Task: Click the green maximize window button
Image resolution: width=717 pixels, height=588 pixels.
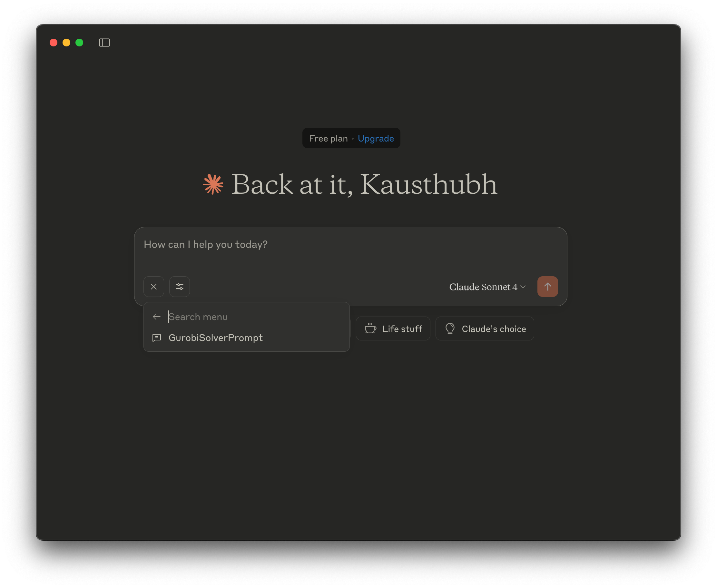Action: coord(79,43)
